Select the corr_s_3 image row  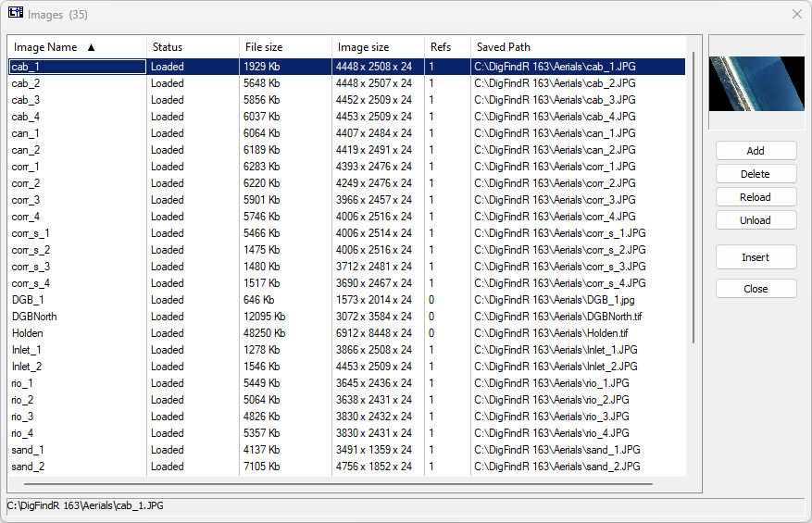(x=347, y=267)
